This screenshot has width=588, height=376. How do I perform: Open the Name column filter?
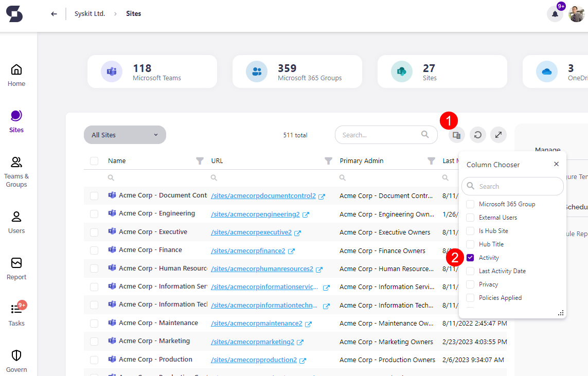(x=200, y=160)
